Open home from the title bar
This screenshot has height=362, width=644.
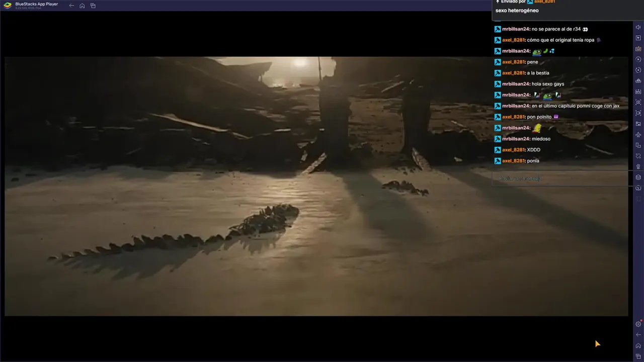coord(82,6)
